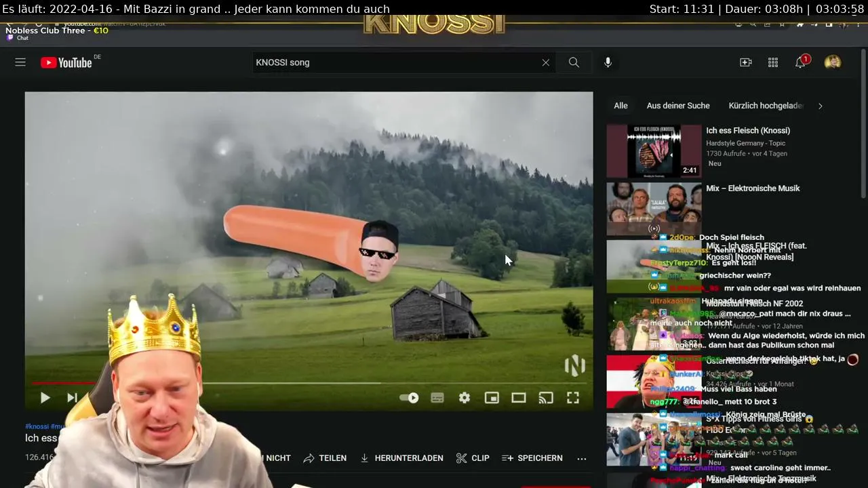This screenshot has width=868, height=488.
Task: Switch to theater mode
Action: pos(519,398)
